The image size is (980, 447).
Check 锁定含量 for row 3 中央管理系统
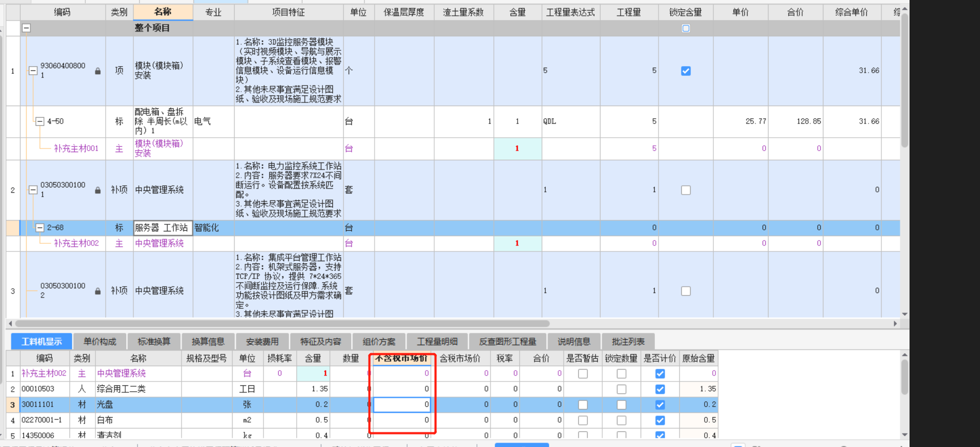pyautogui.click(x=686, y=291)
